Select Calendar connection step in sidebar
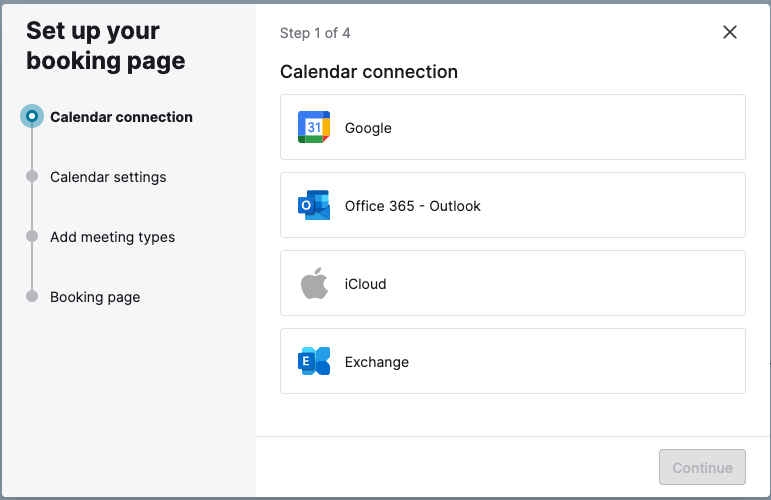Image resolution: width=771 pixels, height=500 pixels. pyautogui.click(x=121, y=117)
